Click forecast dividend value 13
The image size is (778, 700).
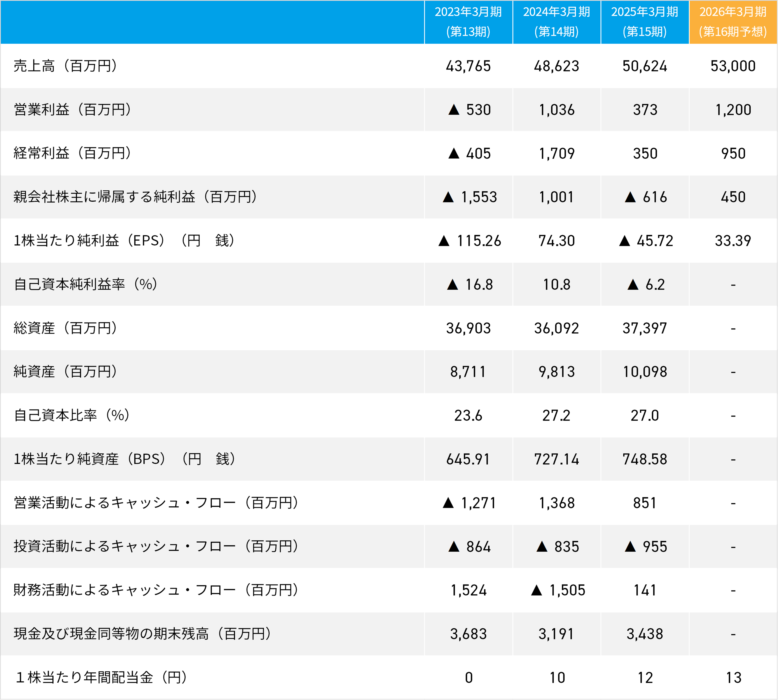coord(733,678)
